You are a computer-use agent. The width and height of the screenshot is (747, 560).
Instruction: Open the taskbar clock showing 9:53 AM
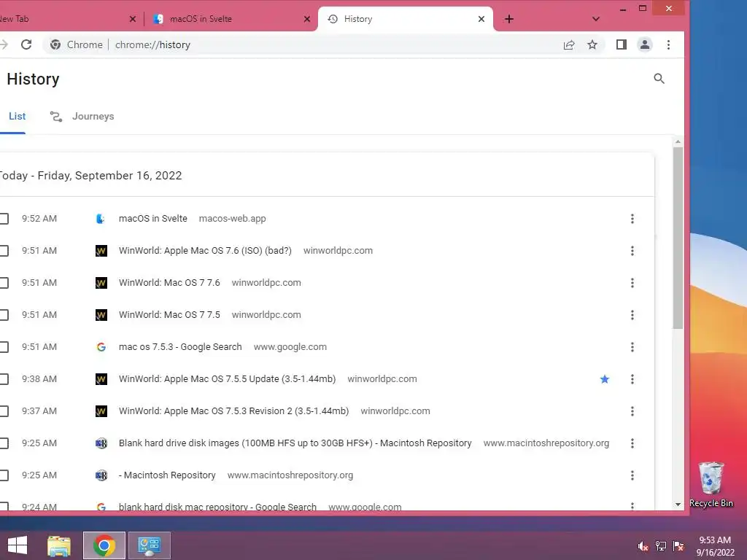[x=715, y=545]
